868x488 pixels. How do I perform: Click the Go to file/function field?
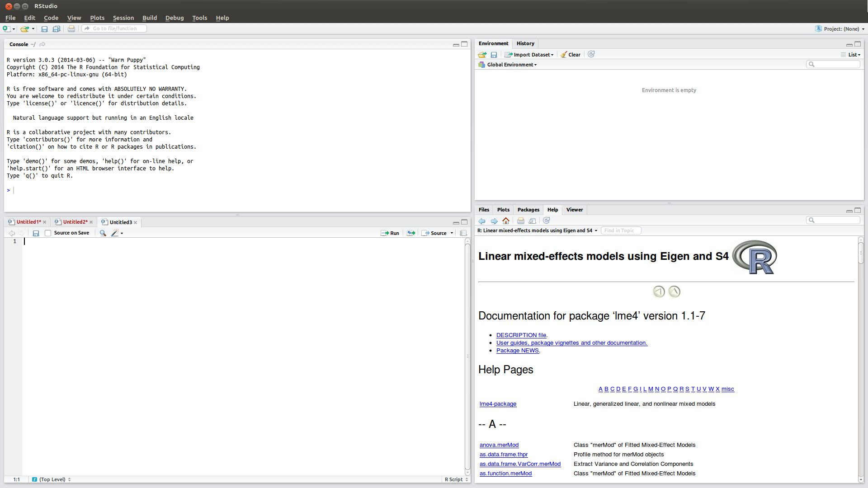[114, 28]
